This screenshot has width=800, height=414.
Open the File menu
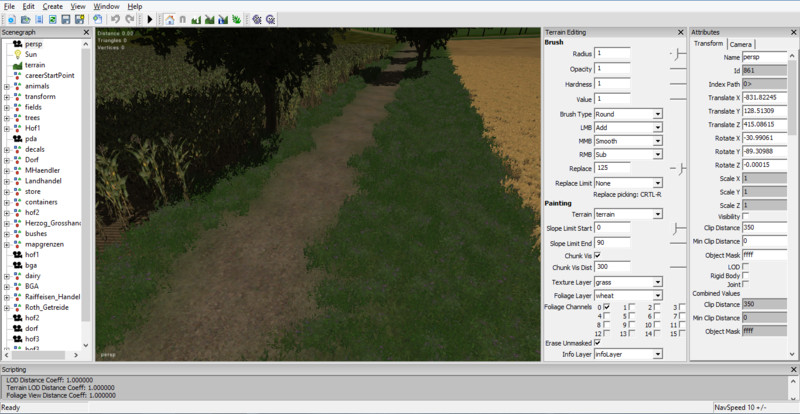click(x=9, y=6)
